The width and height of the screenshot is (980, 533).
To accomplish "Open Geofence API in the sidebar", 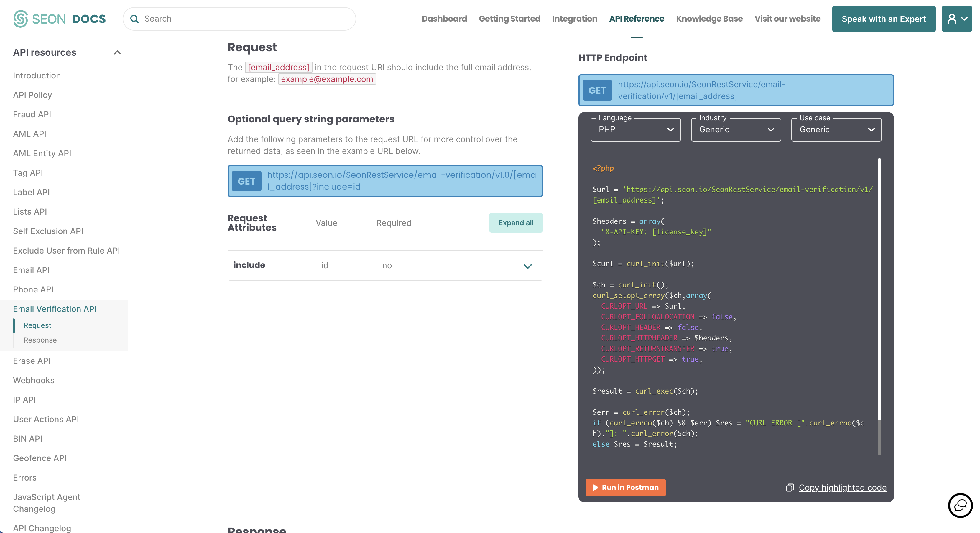I will pos(40,458).
